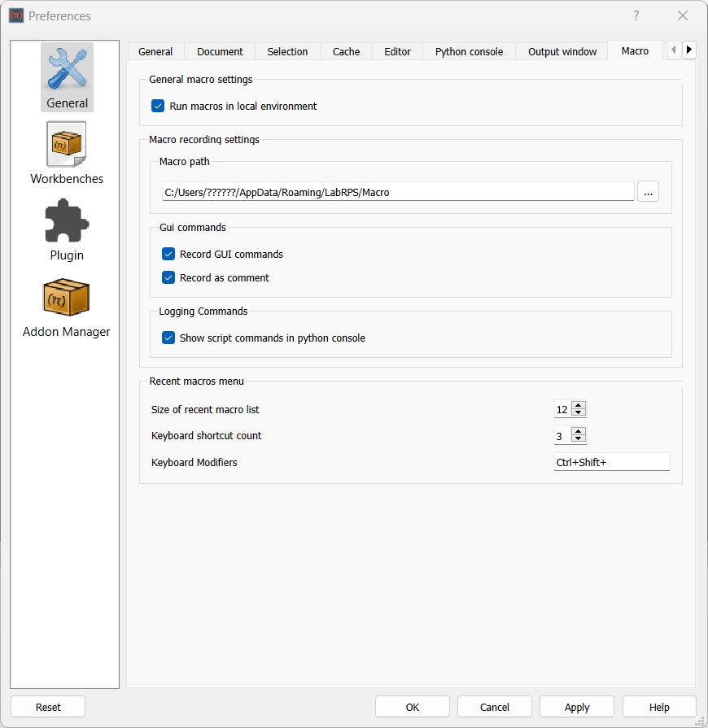Click the browse button for Macro path
This screenshot has height=728, width=708.
coord(648,191)
